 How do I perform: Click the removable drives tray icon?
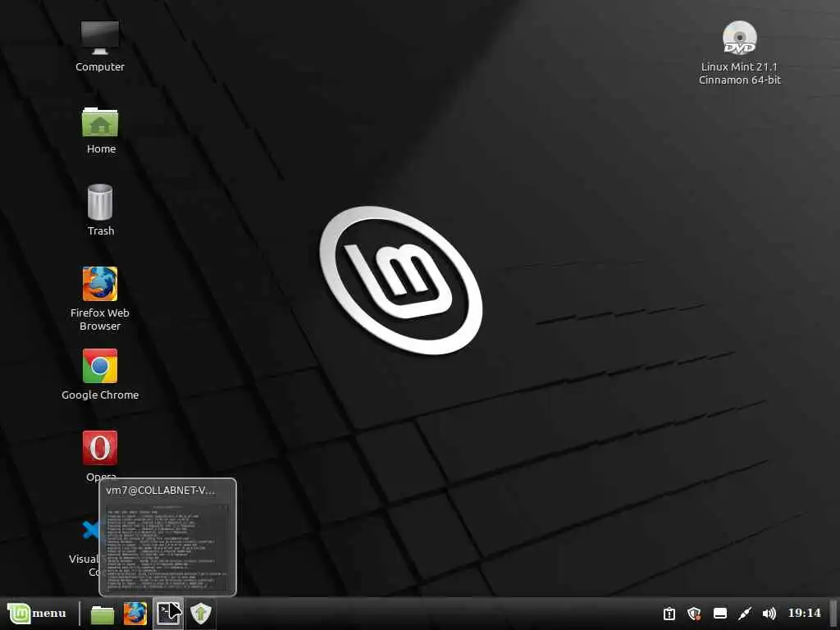720,614
